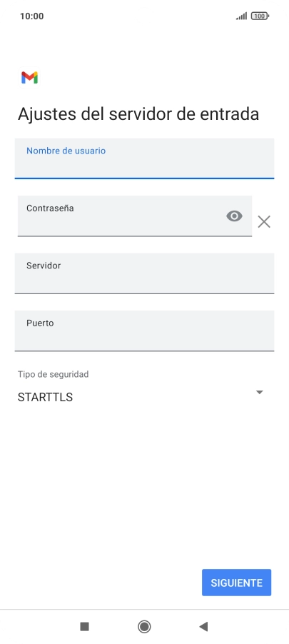Show password with the eye icon
The height and width of the screenshot is (644, 289).
[234, 216]
